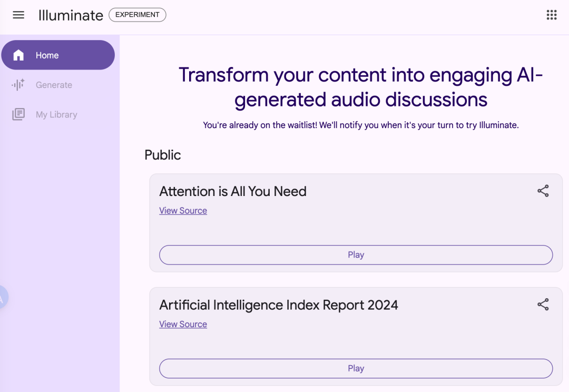Screen dimensions: 569x392
Task: View Source for AI Index Report 2024
Action: tap(183, 324)
